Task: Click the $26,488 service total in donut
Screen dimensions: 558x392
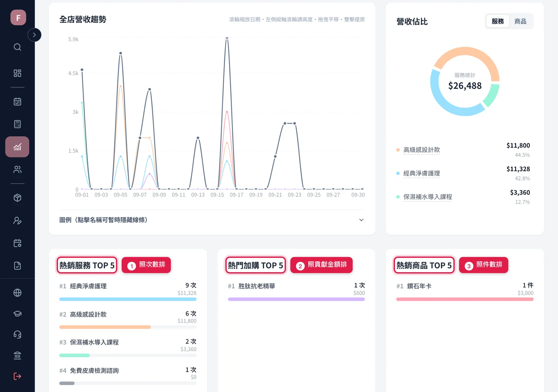Action: click(465, 86)
